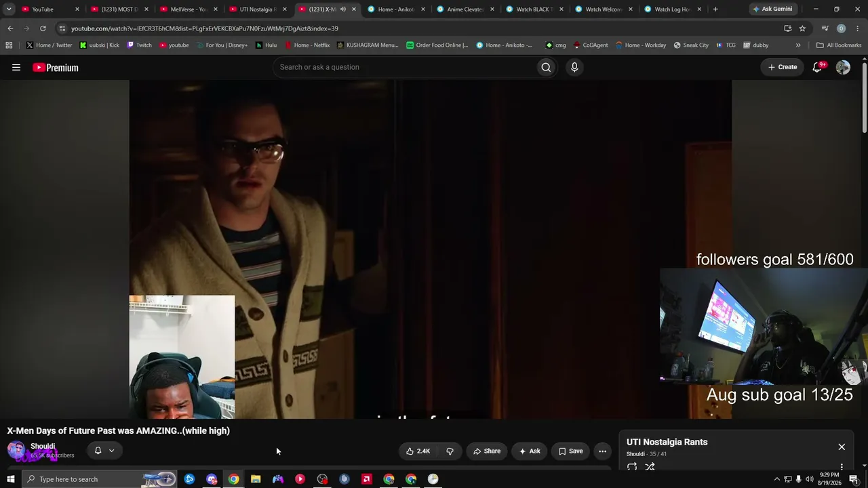The width and height of the screenshot is (868, 488).
Task: Open the Shouldi channel name link
Action: pyautogui.click(x=43, y=446)
